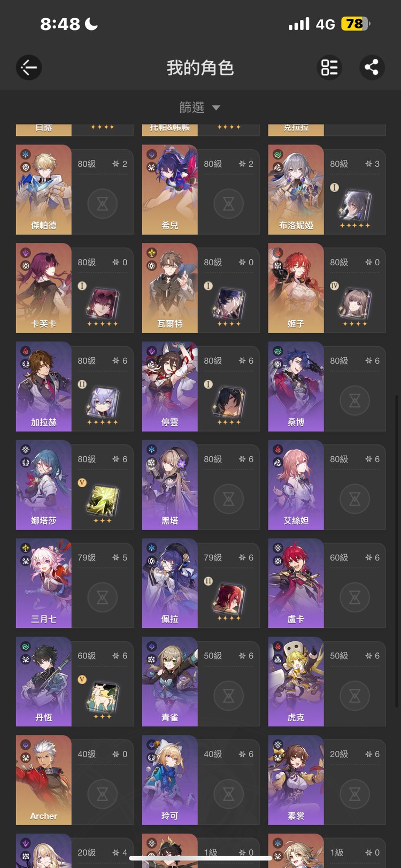Open the Archer character card
This screenshot has height=868, width=401.
(x=44, y=780)
